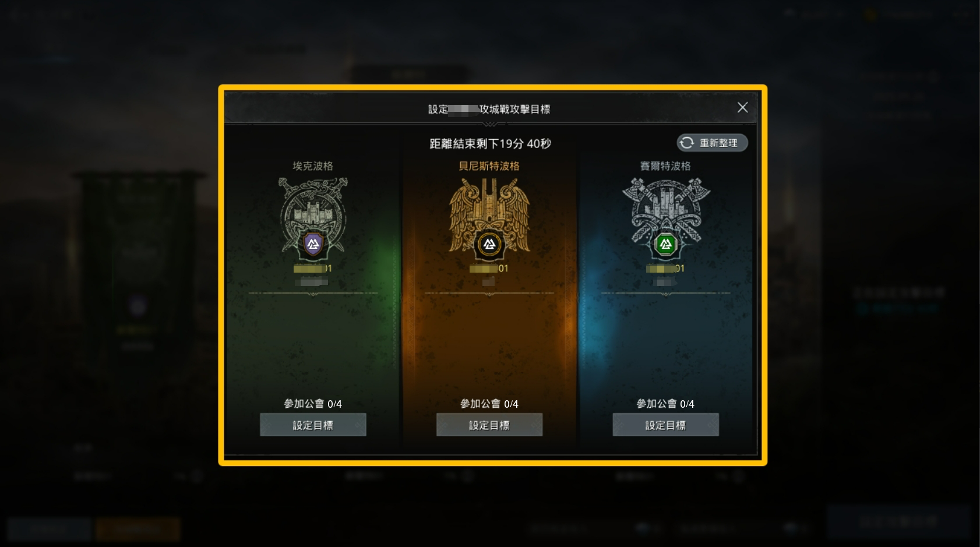Click the black and gold guild badge

pos(489,244)
